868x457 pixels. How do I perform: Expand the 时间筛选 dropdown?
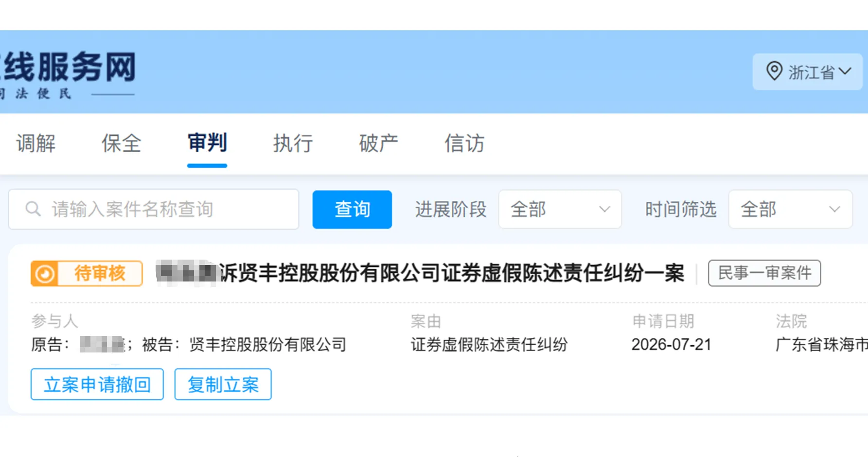[790, 209]
